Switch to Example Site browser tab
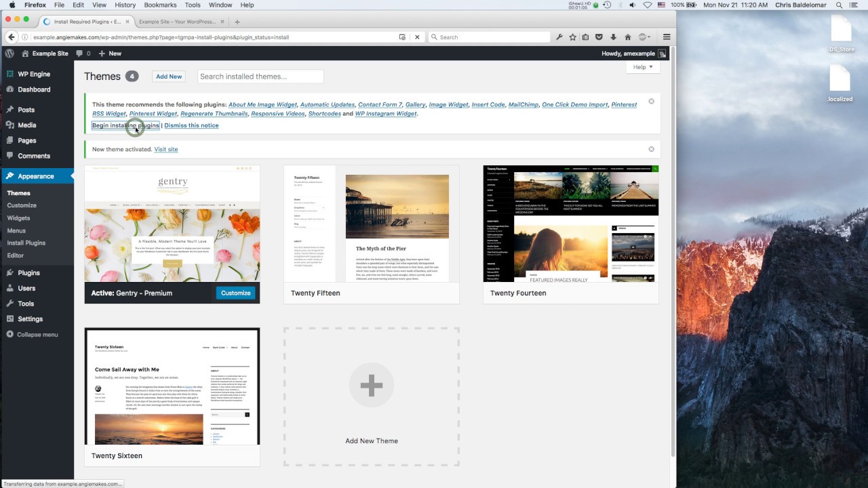 click(x=178, y=22)
